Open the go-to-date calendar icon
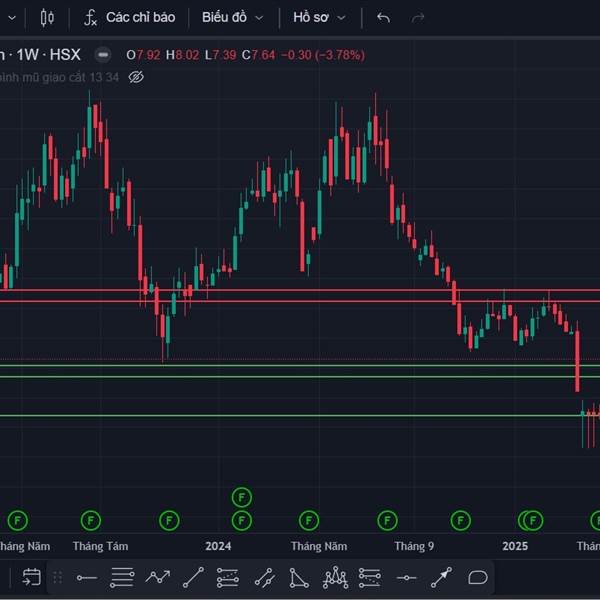This screenshot has height=600, width=600. [x=31, y=577]
